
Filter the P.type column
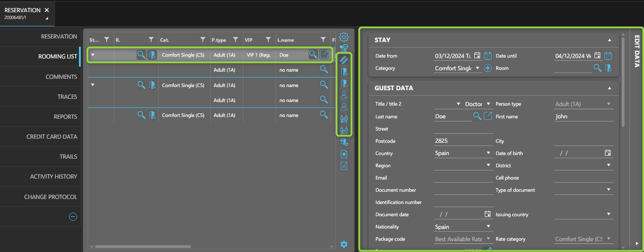tap(236, 40)
